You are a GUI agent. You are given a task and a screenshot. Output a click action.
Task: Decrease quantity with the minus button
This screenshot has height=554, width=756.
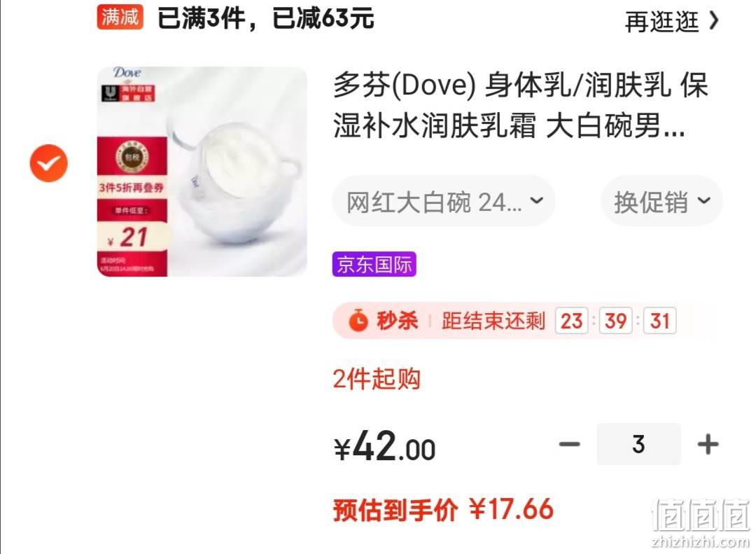569,444
